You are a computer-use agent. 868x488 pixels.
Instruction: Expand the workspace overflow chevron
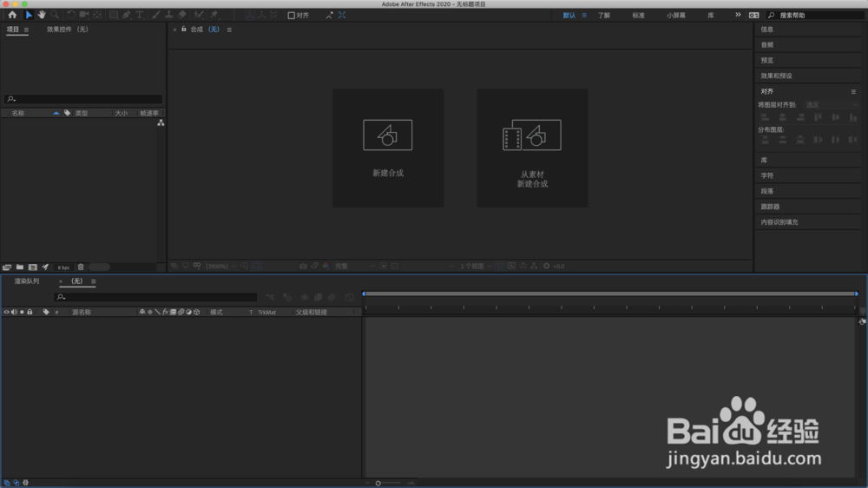[738, 15]
